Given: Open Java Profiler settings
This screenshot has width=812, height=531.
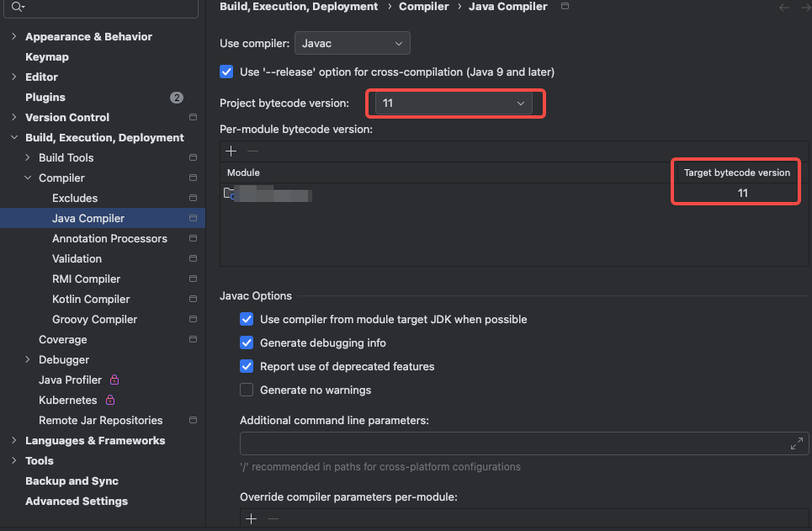Looking at the screenshot, I should point(70,380).
